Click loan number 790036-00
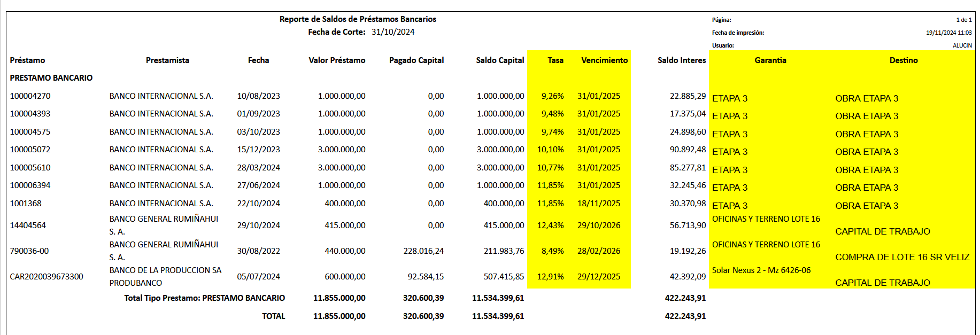The width and height of the screenshot is (980, 335). [29, 251]
